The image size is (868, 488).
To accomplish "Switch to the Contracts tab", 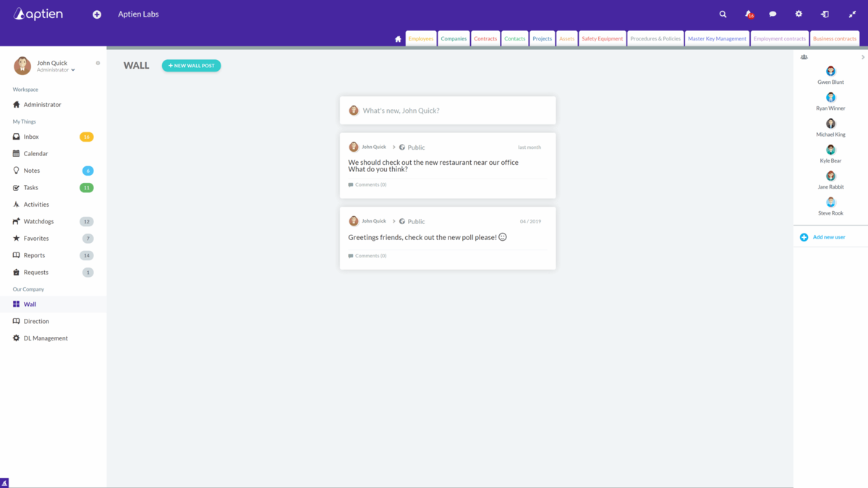I will (x=485, y=39).
